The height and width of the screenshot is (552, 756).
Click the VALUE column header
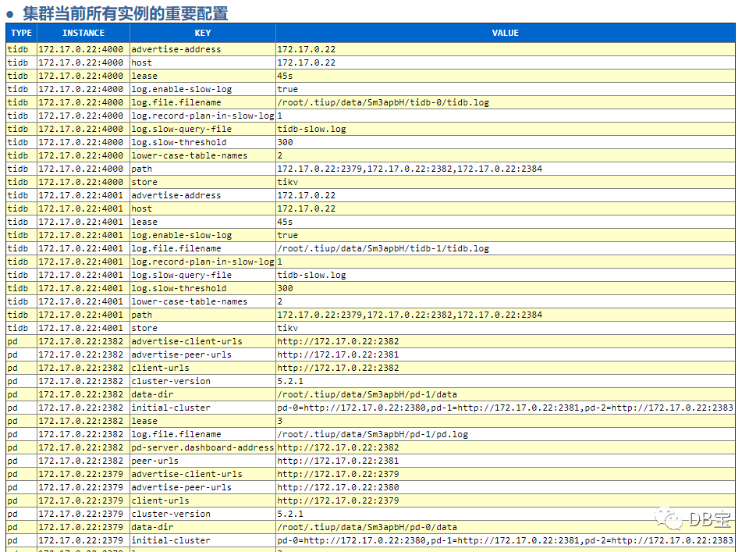pyautogui.click(x=506, y=33)
